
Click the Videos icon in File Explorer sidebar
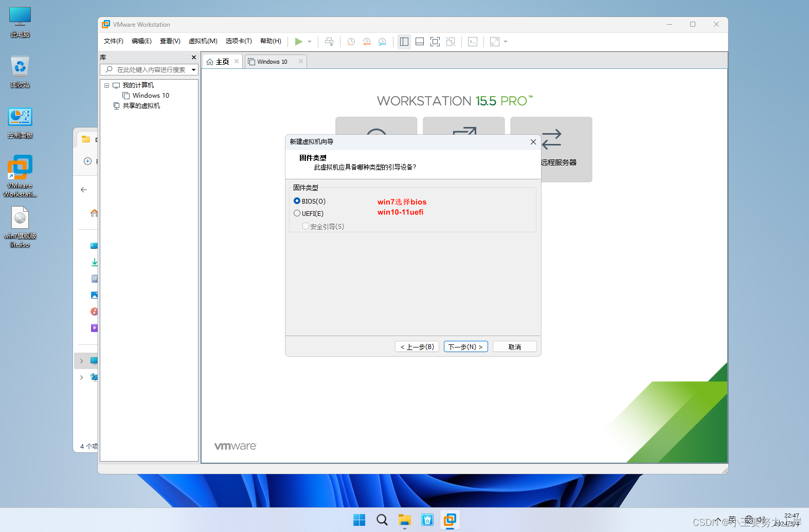coord(95,328)
